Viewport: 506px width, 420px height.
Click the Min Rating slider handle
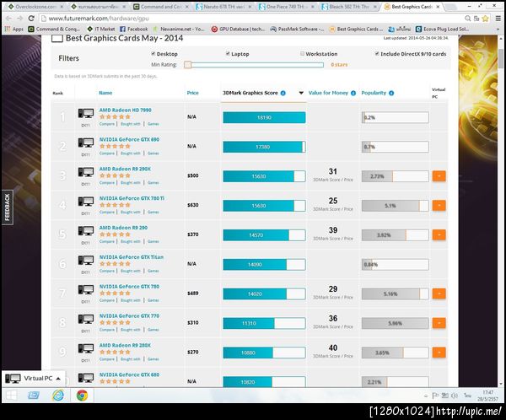click(187, 65)
